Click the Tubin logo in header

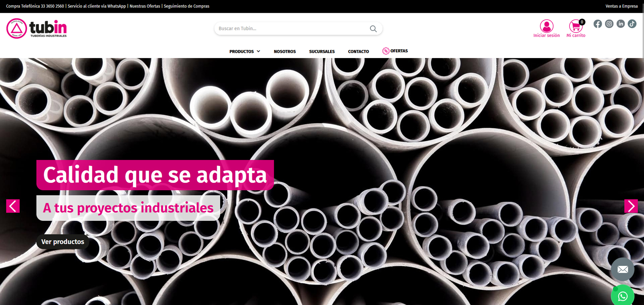pyautogui.click(x=37, y=29)
